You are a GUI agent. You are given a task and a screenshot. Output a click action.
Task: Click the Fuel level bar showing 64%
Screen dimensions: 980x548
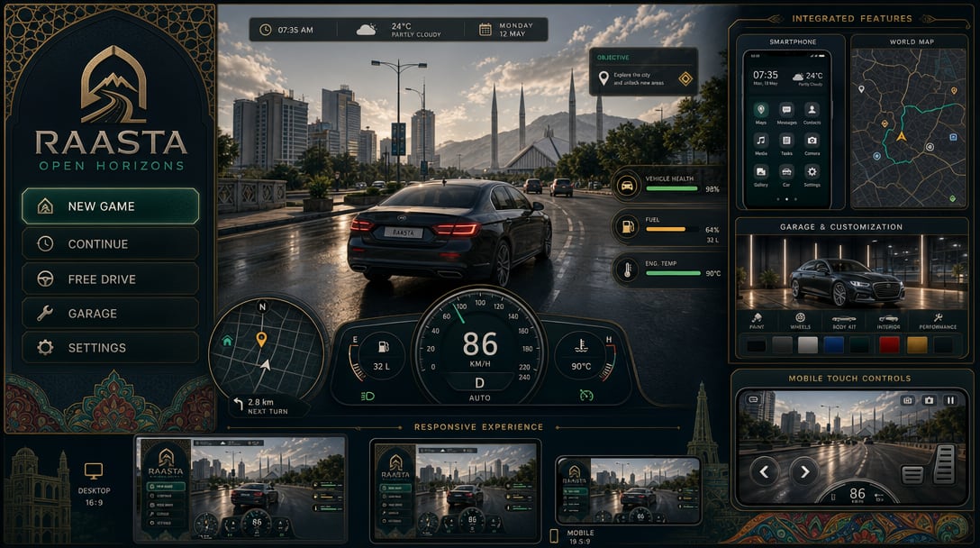pyautogui.click(x=672, y=230)
